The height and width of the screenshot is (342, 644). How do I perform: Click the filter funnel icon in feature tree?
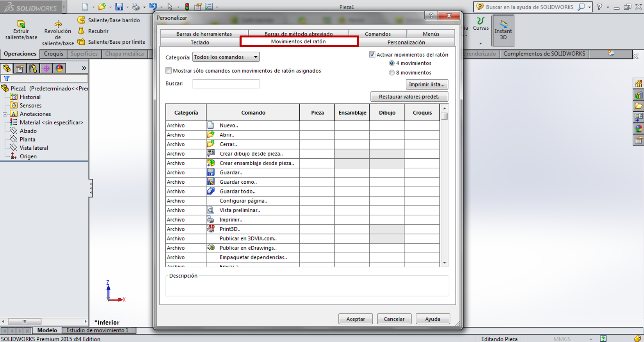point(7,78)
